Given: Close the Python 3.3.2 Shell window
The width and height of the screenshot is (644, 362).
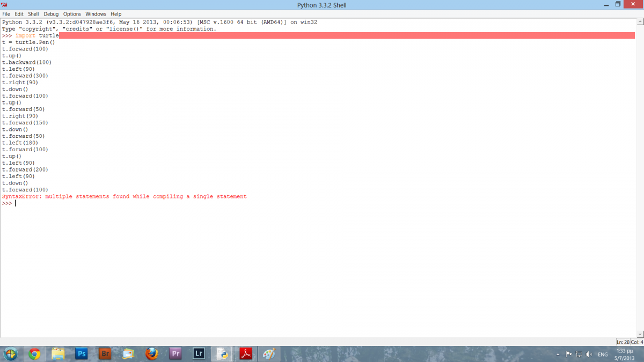Looking at the screenshot, I should coord(634,4).
